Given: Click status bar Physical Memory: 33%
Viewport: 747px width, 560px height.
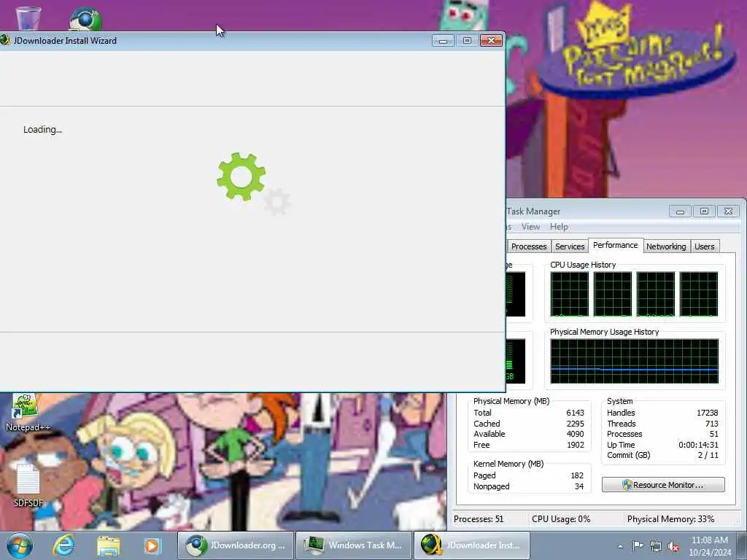Looking at the screenshot, I should 670,519.
